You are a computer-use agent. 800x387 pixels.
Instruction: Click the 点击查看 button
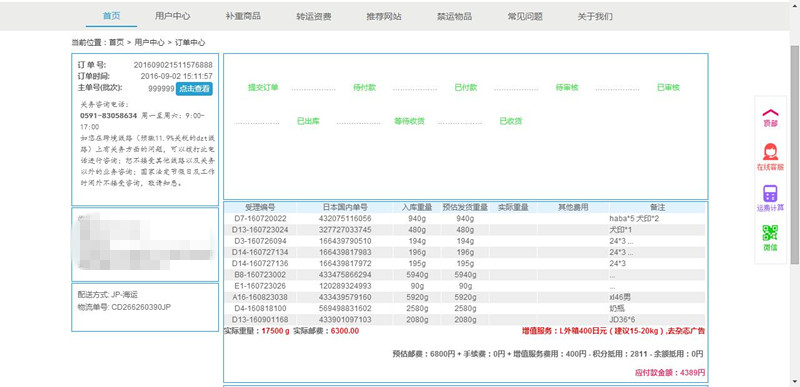(x=194, y=88)
